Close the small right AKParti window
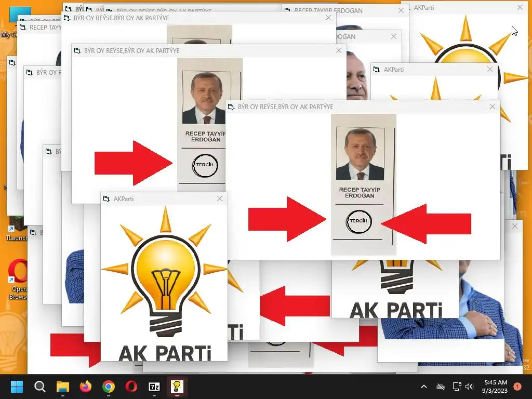532x399 pixels. 489,69
